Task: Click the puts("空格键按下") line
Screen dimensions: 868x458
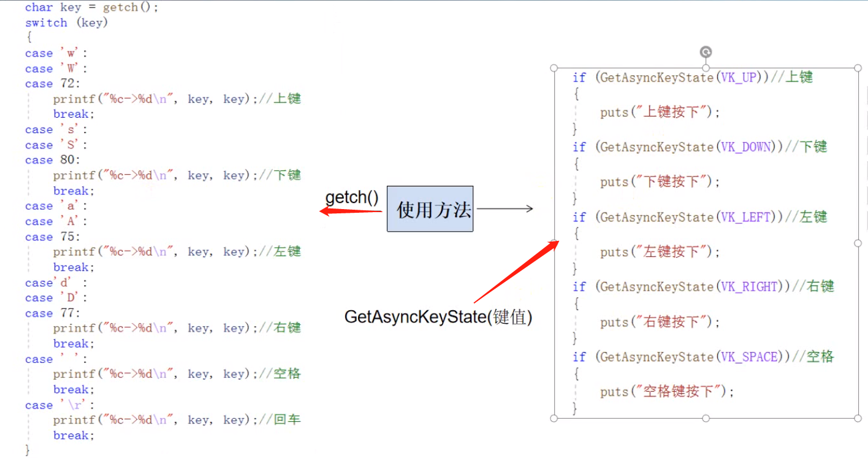Action: [x=668, y=392]
